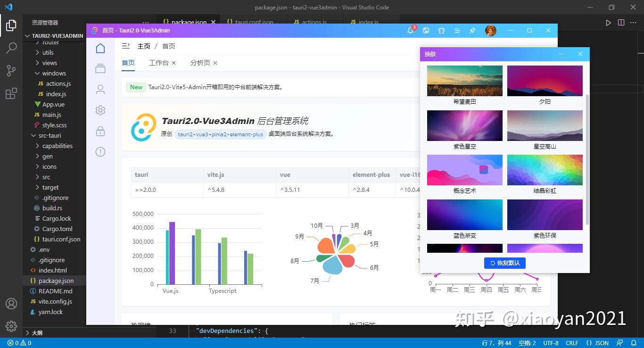Image resolution: width=644 pixels, height=348 pixels.
Task: Click the 恢复默认 restore default button
Action: pyautogui.click(x=504, y=263)
